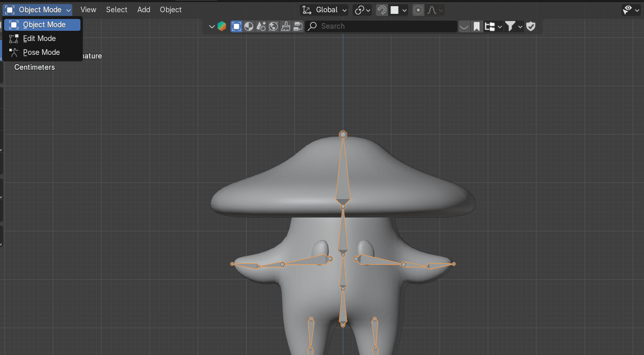Open the Add menu in the header

point(143,10)
